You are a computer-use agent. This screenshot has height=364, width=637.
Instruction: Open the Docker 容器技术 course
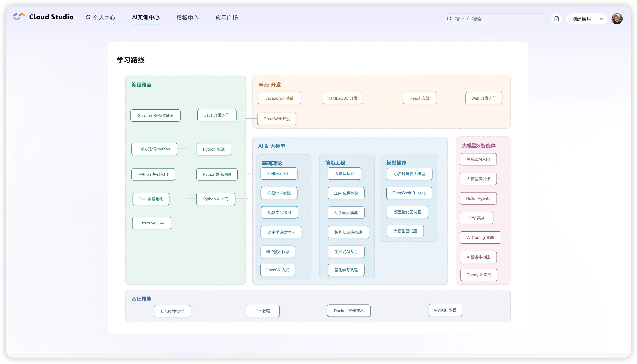coord(349,310)
